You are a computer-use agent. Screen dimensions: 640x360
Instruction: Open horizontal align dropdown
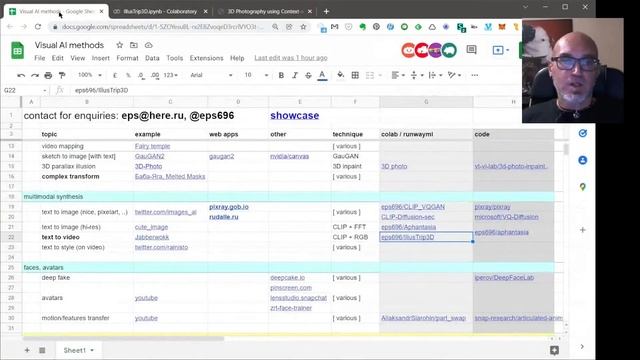398,75
